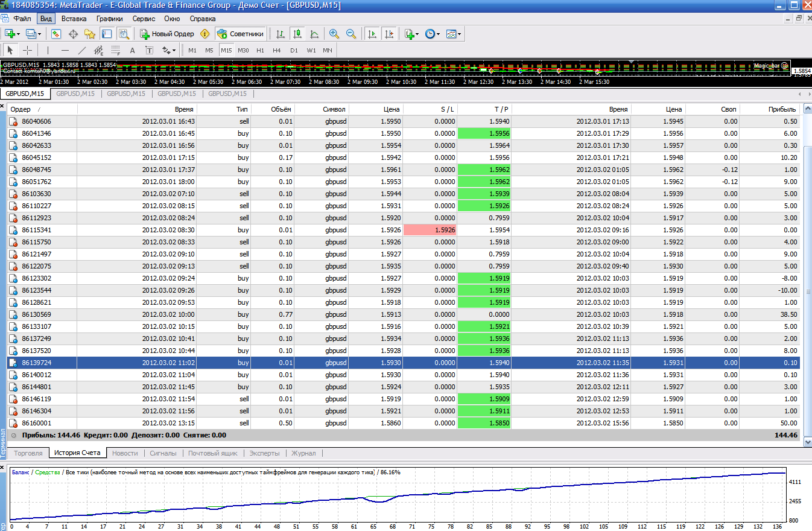
Task: Sort by the Своп column header
Action: (712, 109)
